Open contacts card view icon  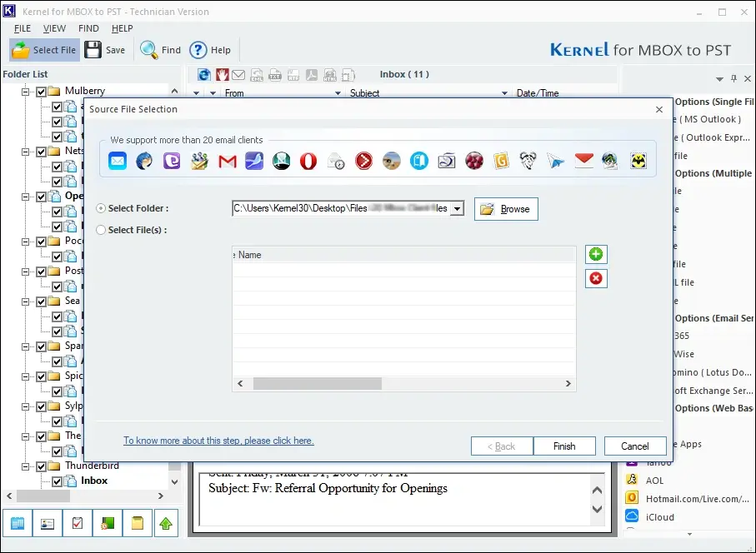click(x=48, y=523)
